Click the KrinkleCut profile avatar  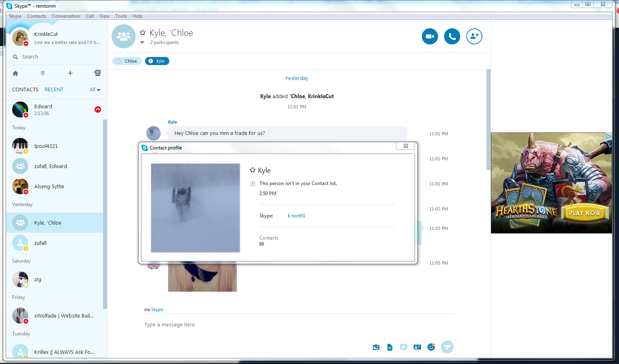pyautogui.click(x=20, y=38)
